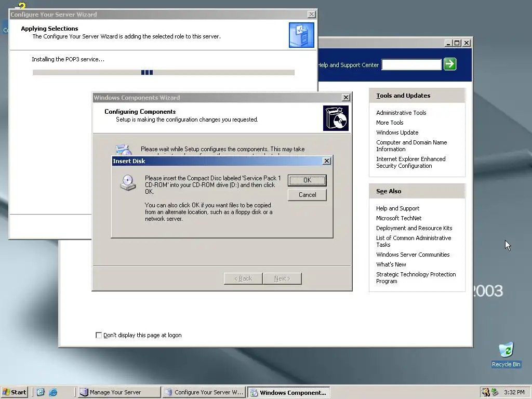Click the green search arrow in Manage Your Server
Viewport: 532px width, 399px height.
(450, 64)
